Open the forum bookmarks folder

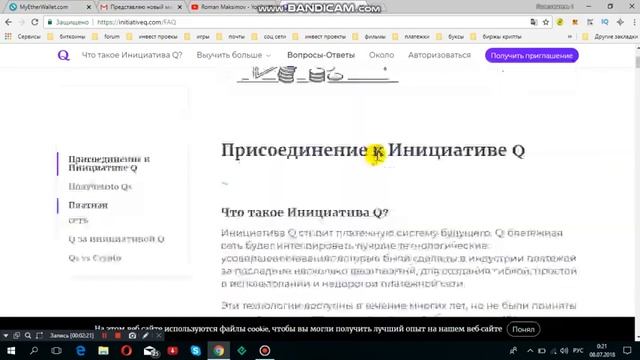(107, 36)
